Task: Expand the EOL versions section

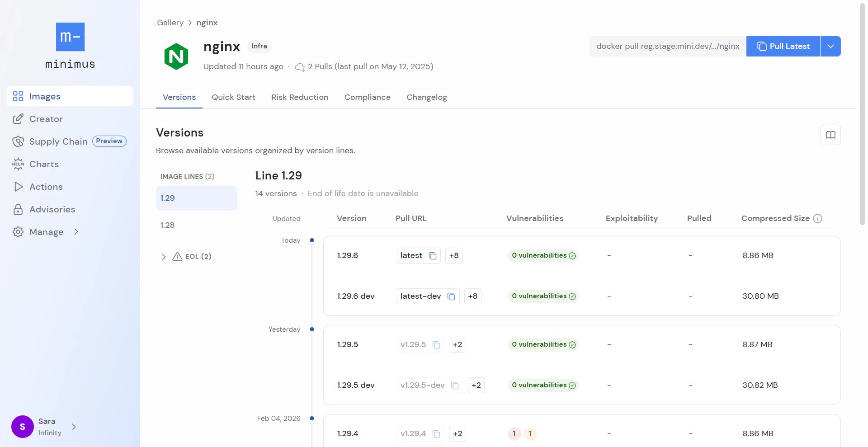Action: (x=164, y=256)
